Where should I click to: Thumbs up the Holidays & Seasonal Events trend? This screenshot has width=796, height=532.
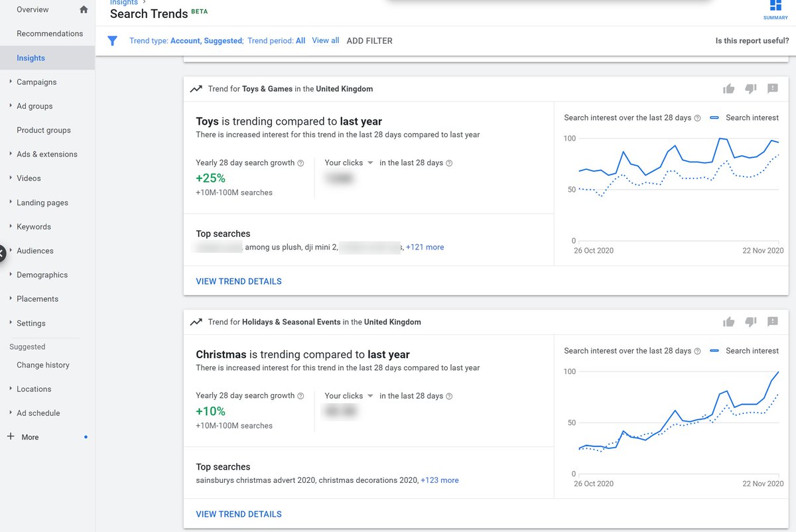pos(729,322)
